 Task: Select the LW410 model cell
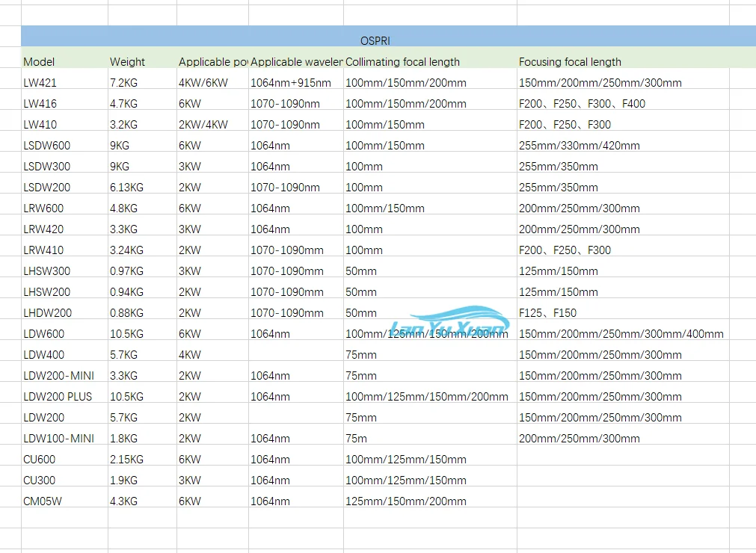coord(64,120)
